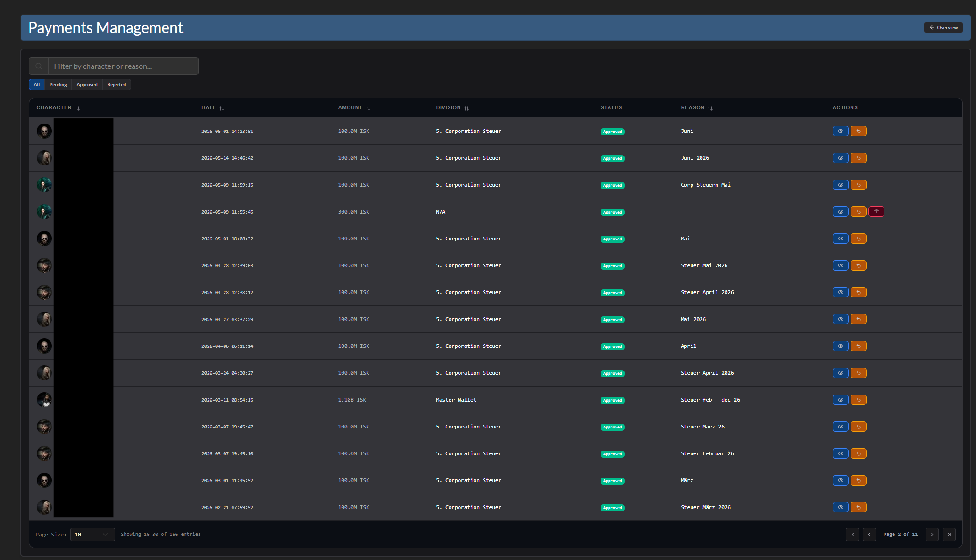976x560 pixels.
Task: Select the Master Wallet division cell
Action: 456,400
